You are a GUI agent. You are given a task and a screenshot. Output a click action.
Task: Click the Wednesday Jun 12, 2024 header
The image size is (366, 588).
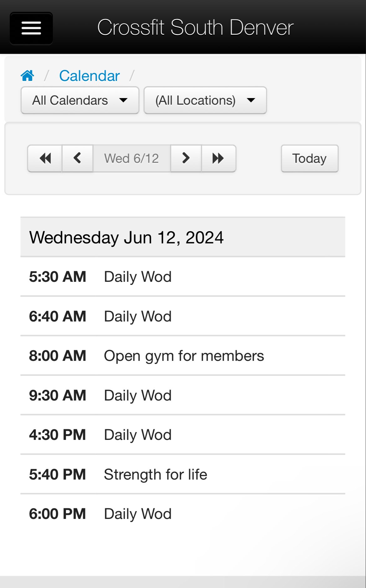pyautogui.click(x=126, y=237)
